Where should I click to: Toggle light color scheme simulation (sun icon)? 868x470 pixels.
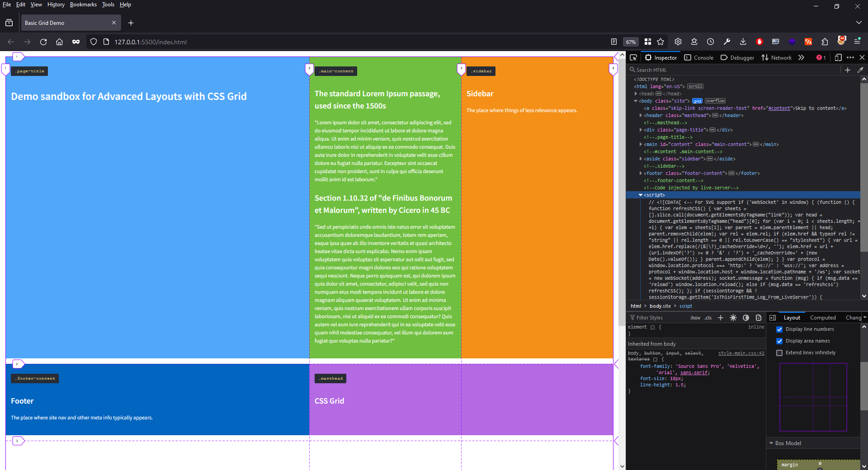point(733,318)
